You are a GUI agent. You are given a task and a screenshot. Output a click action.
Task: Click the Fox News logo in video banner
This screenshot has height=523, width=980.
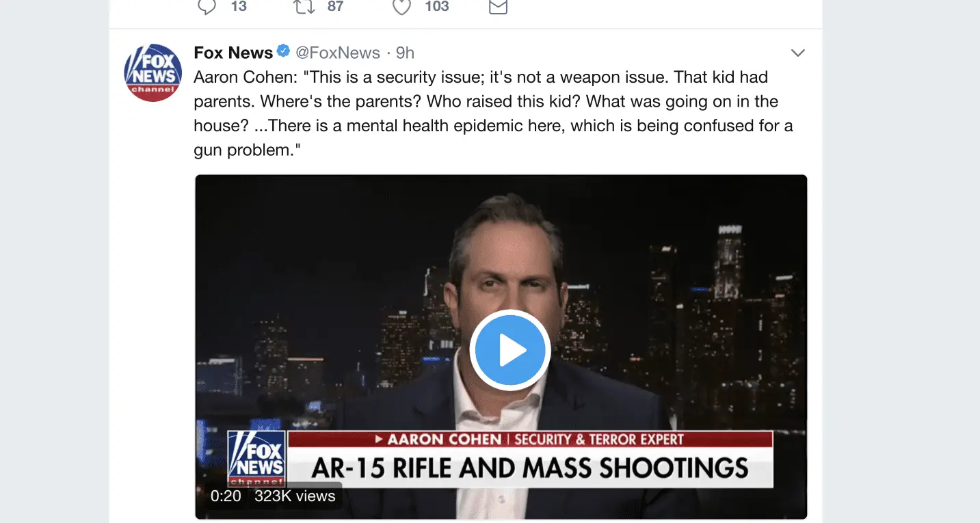256,458
